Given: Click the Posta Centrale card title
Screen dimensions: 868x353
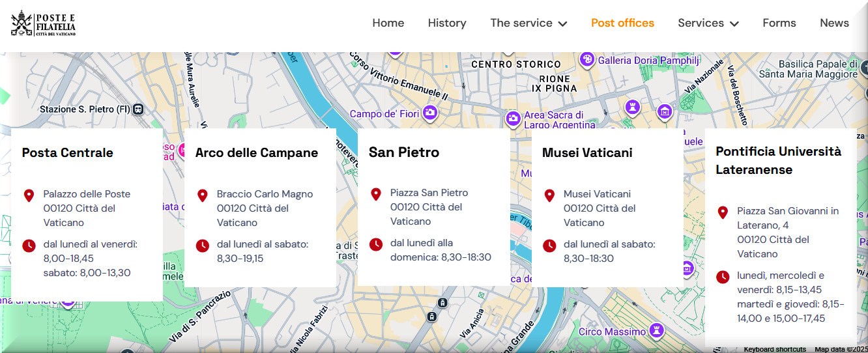Looking at the screenshot, I should click(x=67, y=152).
